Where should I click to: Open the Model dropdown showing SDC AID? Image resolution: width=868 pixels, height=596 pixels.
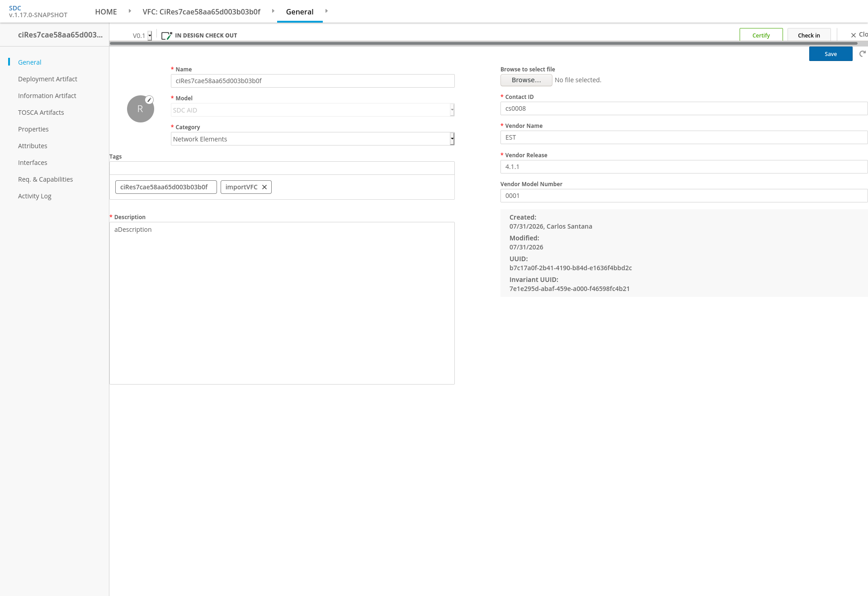[312, 110]
